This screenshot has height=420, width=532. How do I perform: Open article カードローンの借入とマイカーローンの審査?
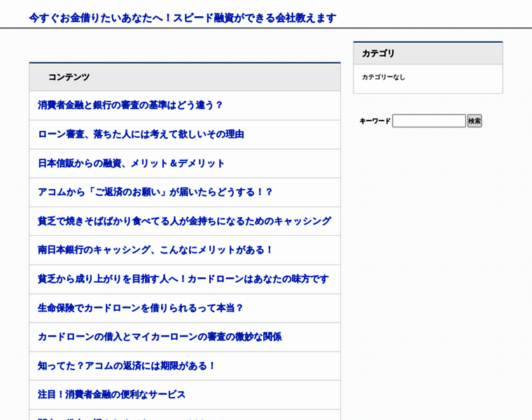[160, 337]
